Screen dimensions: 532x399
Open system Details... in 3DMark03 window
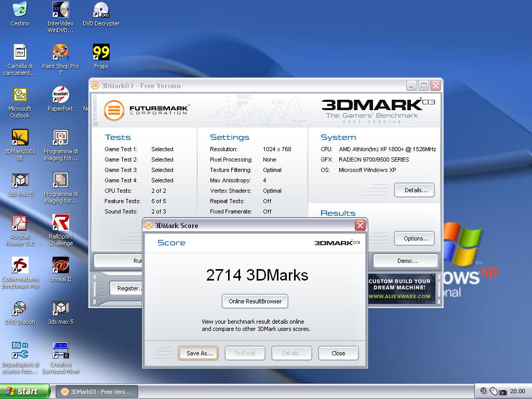click(x=415, y=190)
